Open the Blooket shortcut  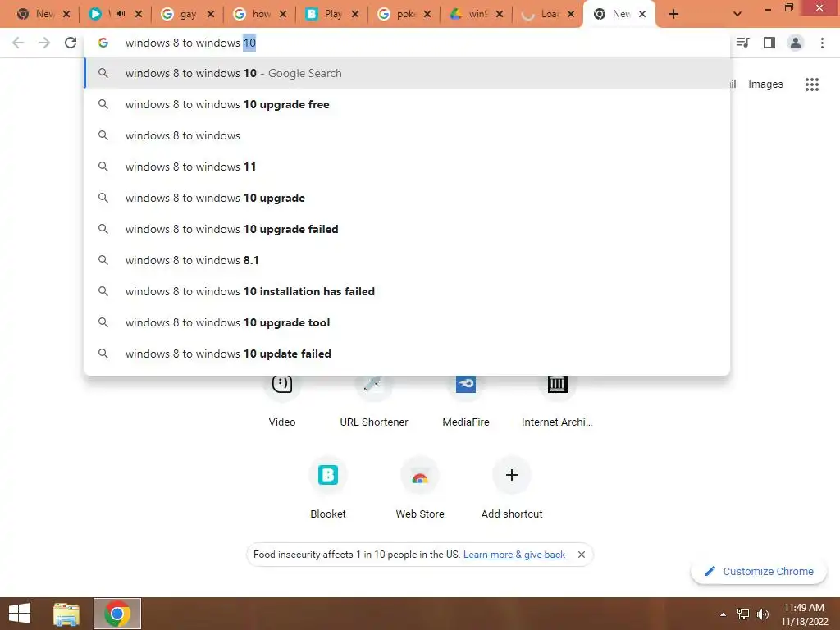[x=328, y=475]
